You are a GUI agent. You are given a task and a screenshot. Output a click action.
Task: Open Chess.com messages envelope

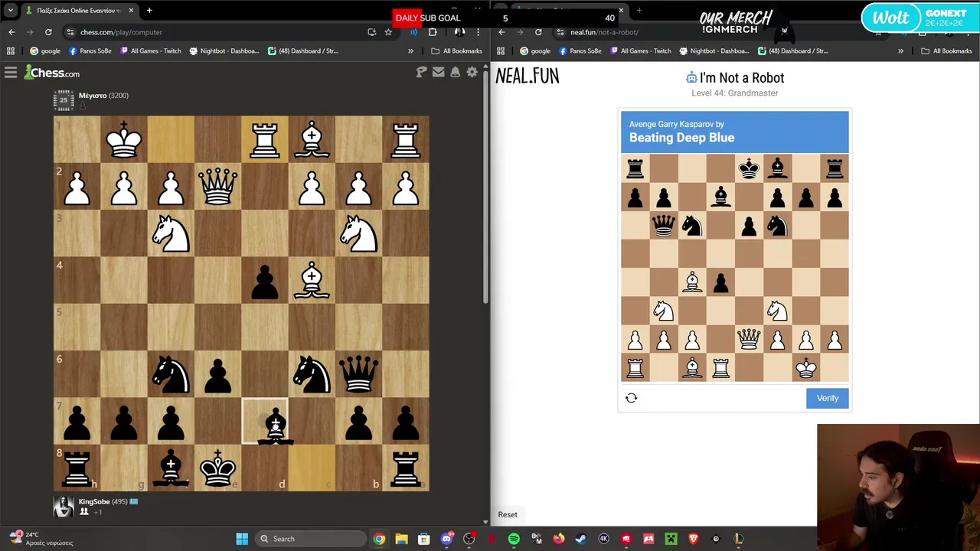tap(438, 72)
